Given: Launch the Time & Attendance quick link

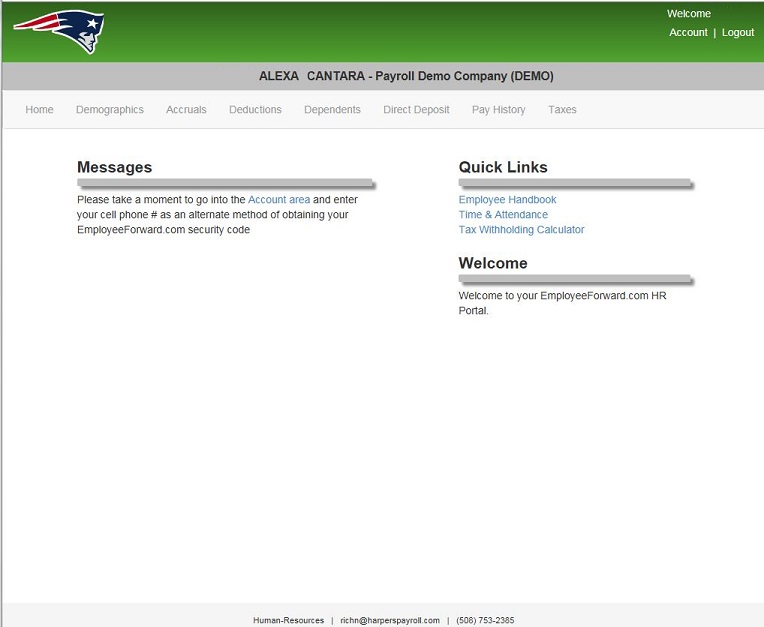Looking at the screenshot, I should click(503, 215).
